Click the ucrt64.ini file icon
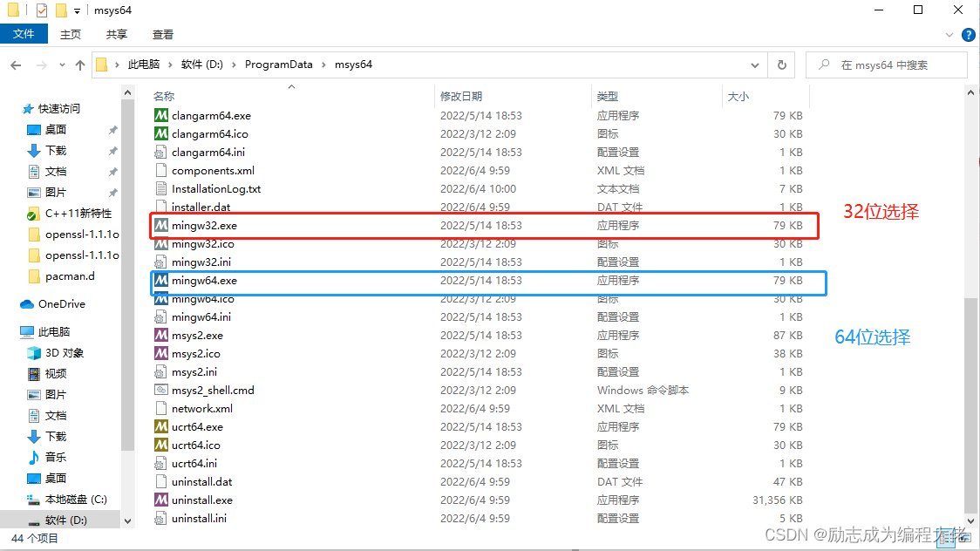980x551 pixels. pos(161,464)
